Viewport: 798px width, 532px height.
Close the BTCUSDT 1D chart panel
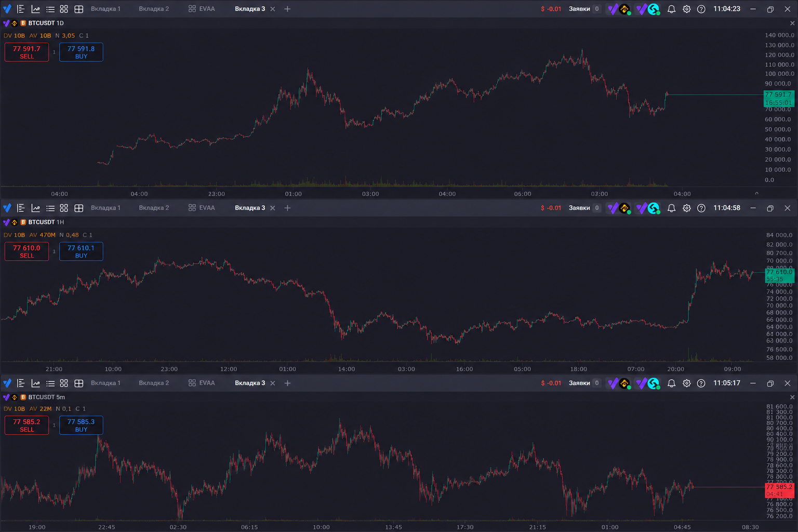point(792,23)
